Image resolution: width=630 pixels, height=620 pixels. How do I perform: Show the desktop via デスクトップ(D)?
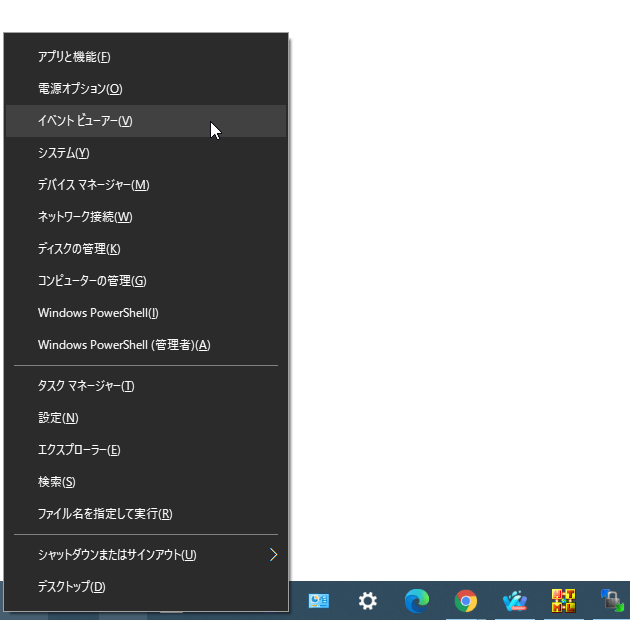click(146, 587)
